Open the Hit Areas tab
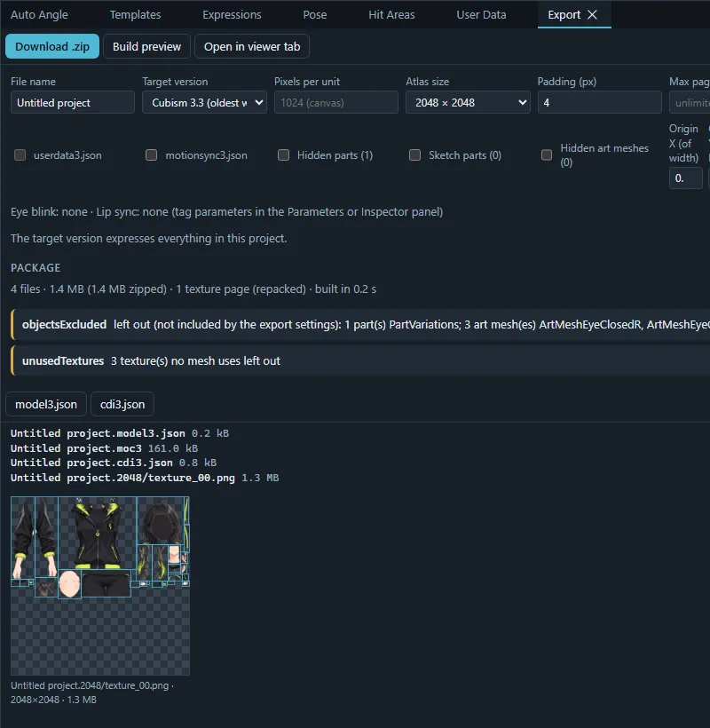710x728 pixels. point(391,15)
